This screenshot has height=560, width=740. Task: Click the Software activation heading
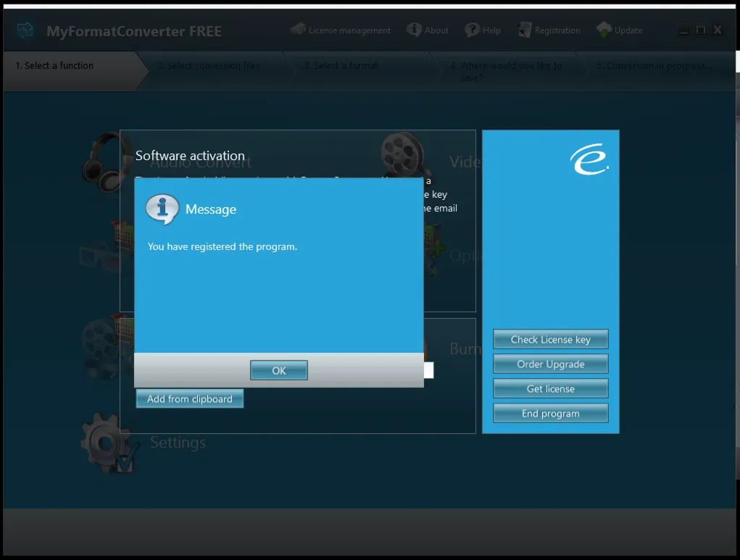(x=190, y=156)
